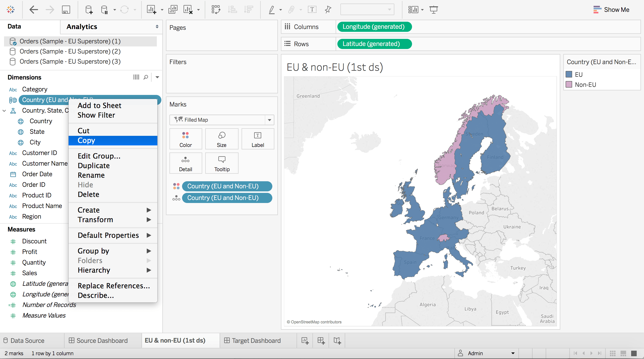Click the New Dashboard icon in bottom bar
The height and width of the screenshot is (359, 644).
[x=321, y=341]
